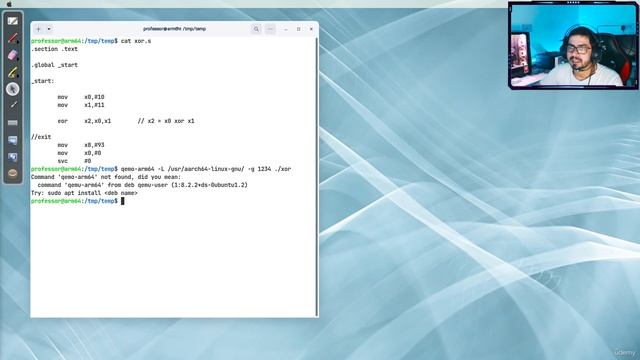Click the webcam video overlay

point(573,45)
